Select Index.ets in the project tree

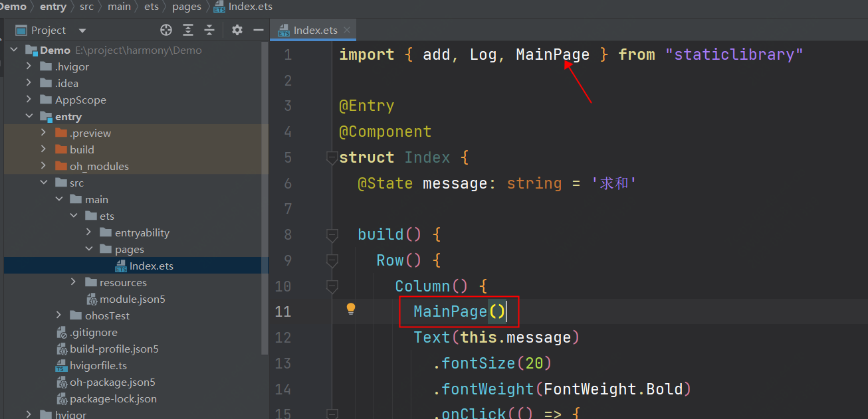[x=151, y=266]
